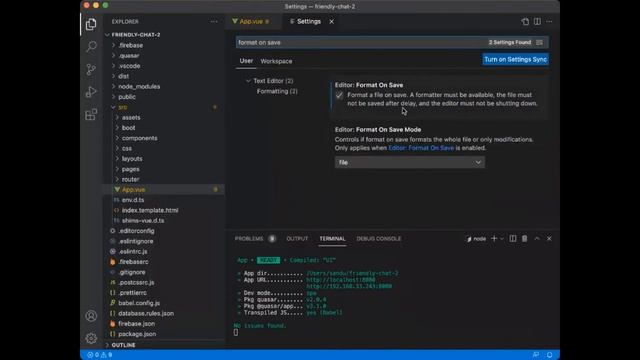Viewport: 640px width, 360px height.
Task: Open App.vue in the explorer
Action: [x=133, y=190]
